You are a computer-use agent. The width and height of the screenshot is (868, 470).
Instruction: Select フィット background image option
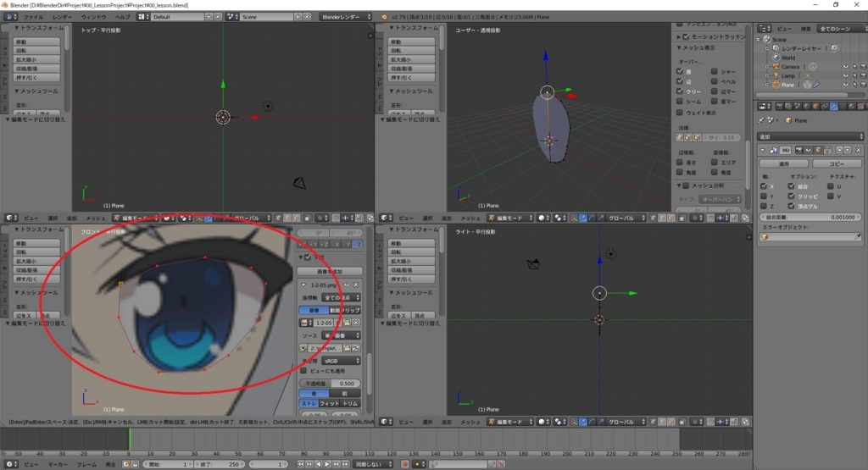[330, 403]
